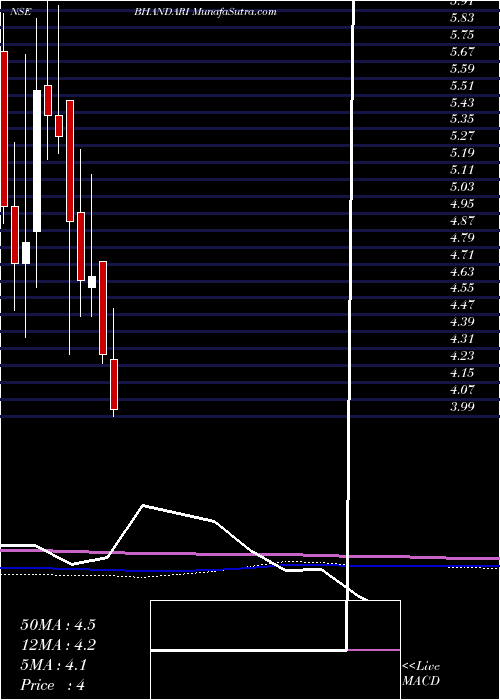
Task: Click the 5.51 price axis label
Action: coord(462,86)
